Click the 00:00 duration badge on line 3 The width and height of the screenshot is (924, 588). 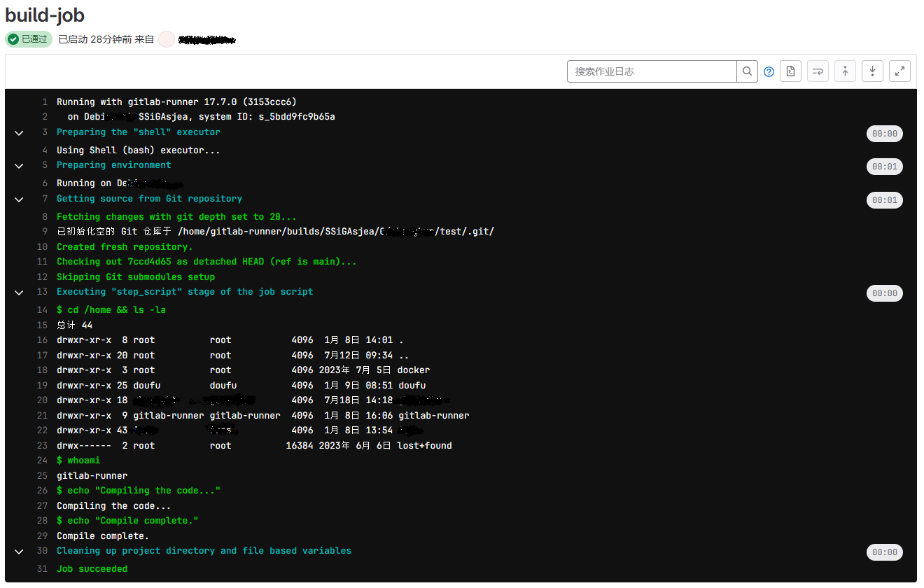coord(885,134)
